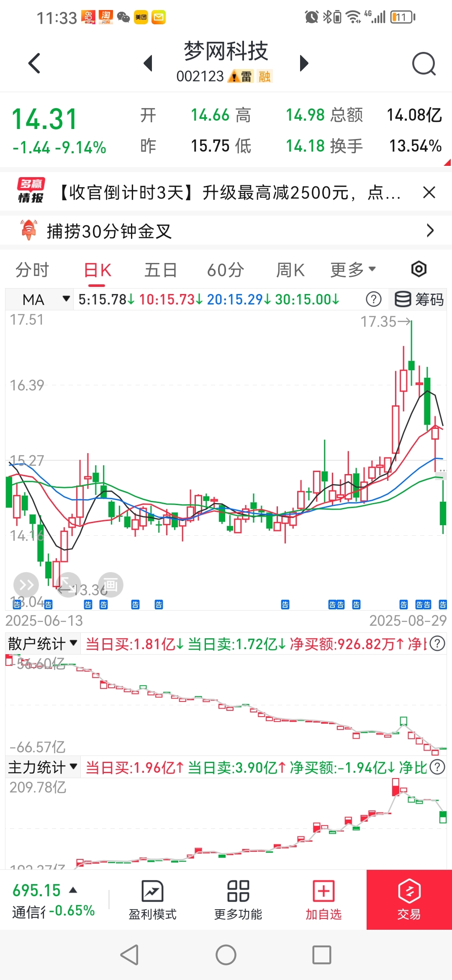Open the 散户统计 indicator dropdown
This screenshot has height=980, width=452.
(x=43, y=643)
